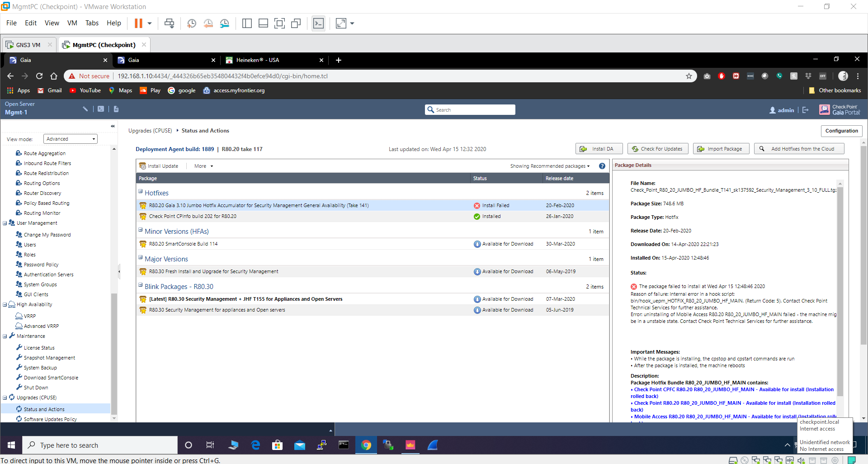Open a console using the terminal icon in Gaia header
Screen dimensions: 868x464
101,109
